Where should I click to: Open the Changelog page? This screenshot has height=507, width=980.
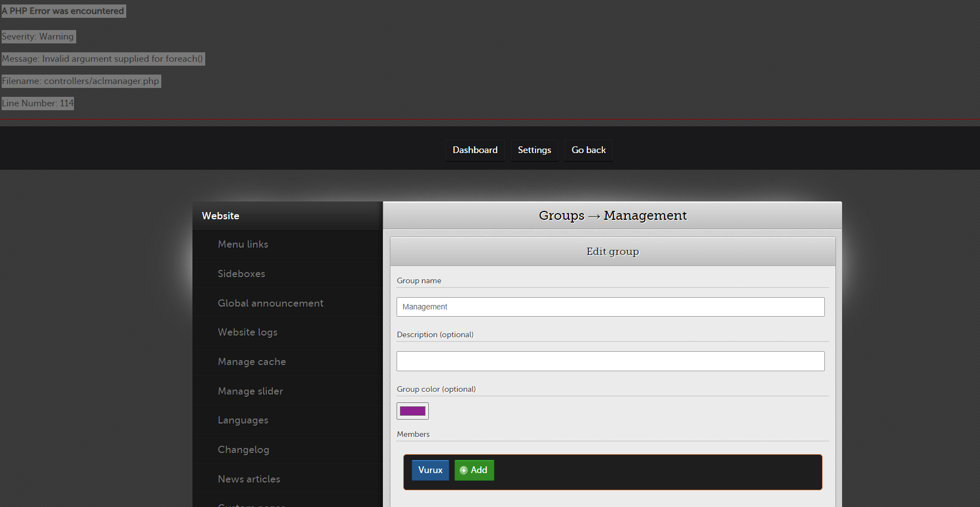tap(244, 449)
